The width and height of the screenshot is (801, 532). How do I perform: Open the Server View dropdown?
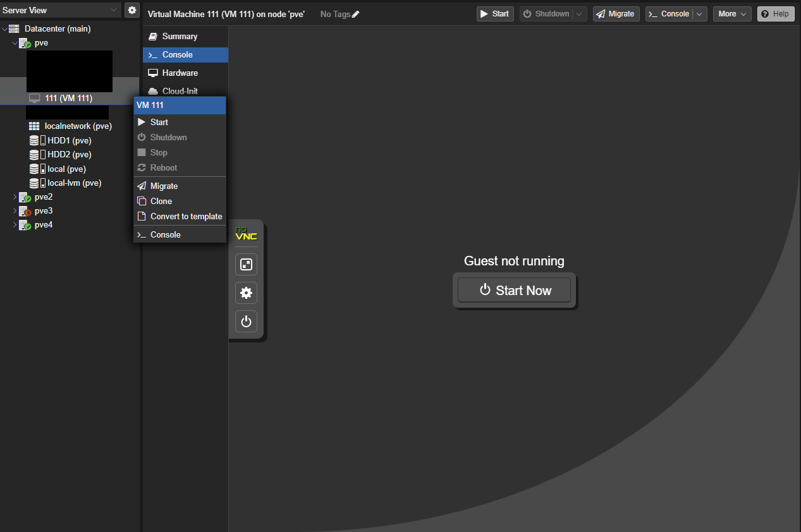(x=114, y=10)
